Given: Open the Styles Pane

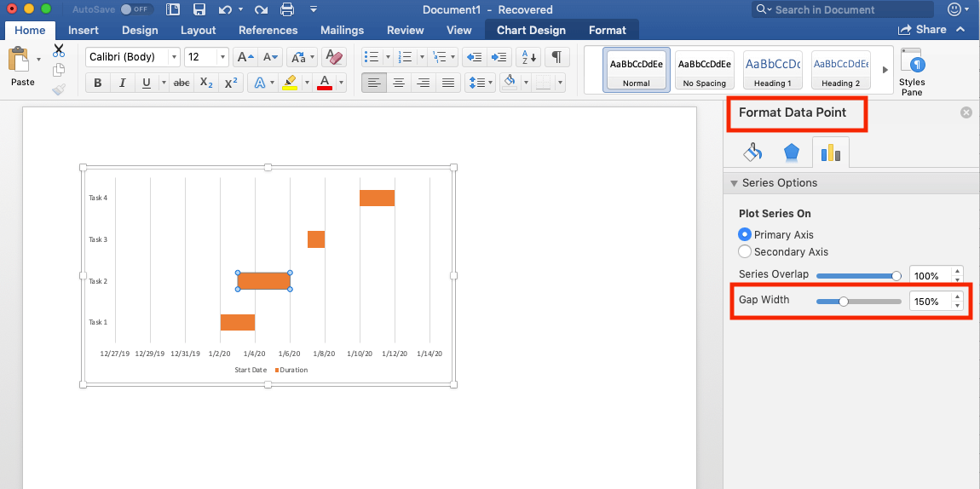Looking at the screenshot, I should (911, 72).
